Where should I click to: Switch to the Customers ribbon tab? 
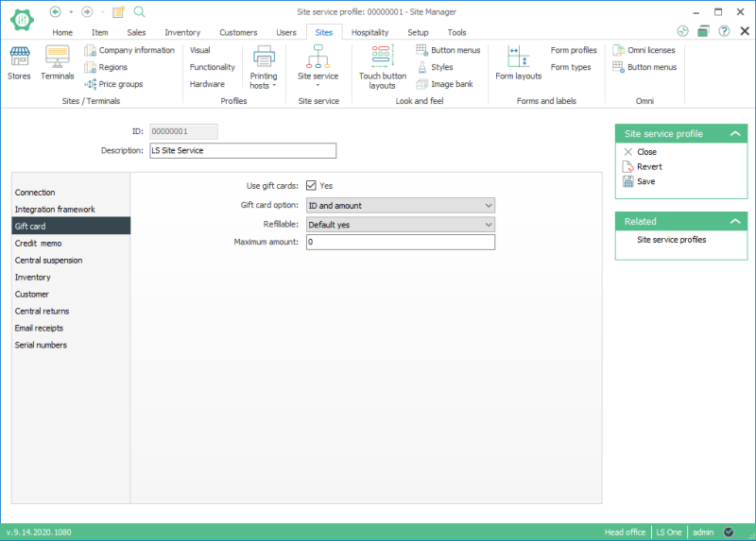pyautogui.click(x=238, y=32)
